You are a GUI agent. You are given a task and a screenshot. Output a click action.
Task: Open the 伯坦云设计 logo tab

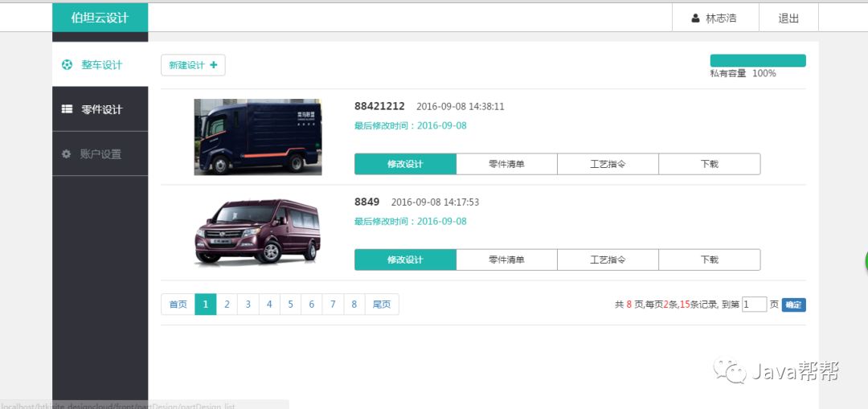tap(100, 17)
